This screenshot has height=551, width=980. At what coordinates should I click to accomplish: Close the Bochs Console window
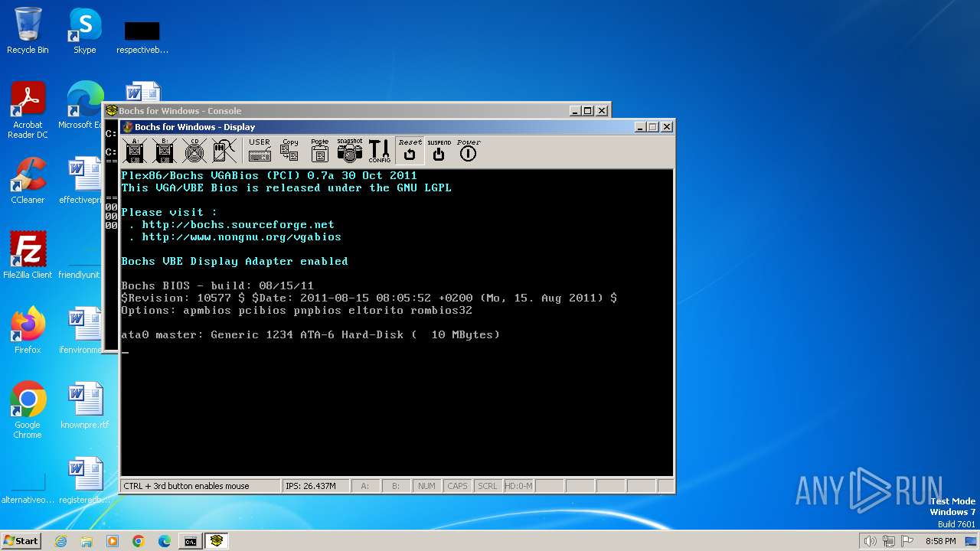pyautogui.click(x=602, y=111)
